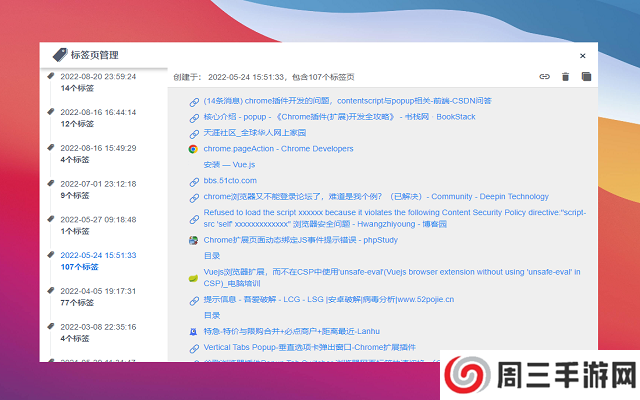640x400 pixels.
Task: Open the 安装 — Vue.js link
Action: coord(229,164)
